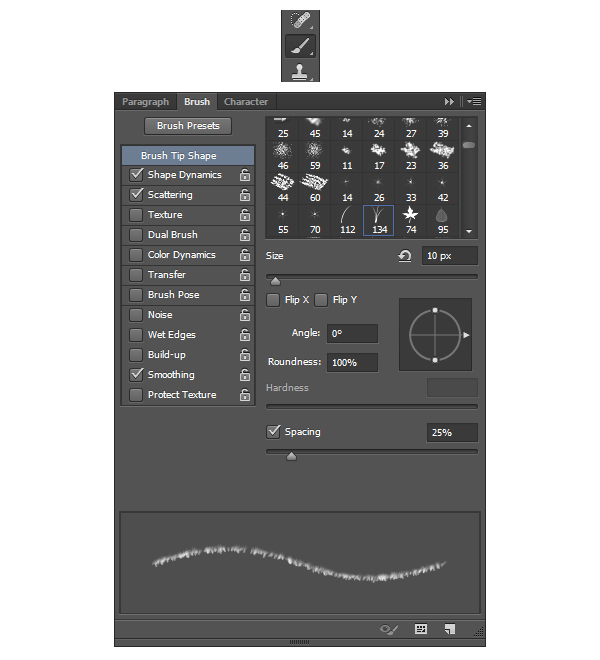Screen dimensions: 600x660
Task: Click lock icon beside Shape Dynamics
Action: pyautogui.click(x=245, y=175)
